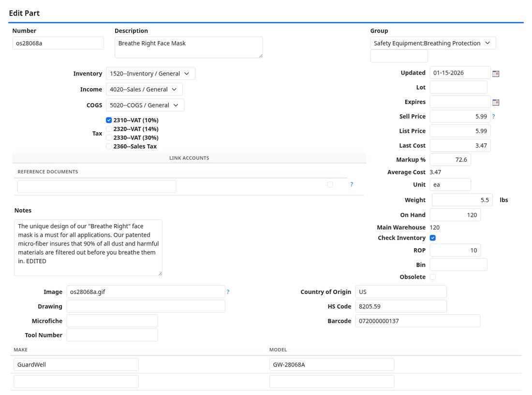Screen dimensions: 532x395
Task: Click the lbs weight unit label
Action: pos(503,200)
